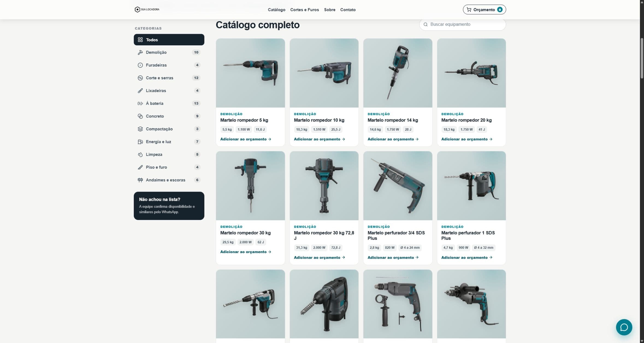
Task: Open Martelo rompedor 14 kg product image
Action: [x=398, y=73]
